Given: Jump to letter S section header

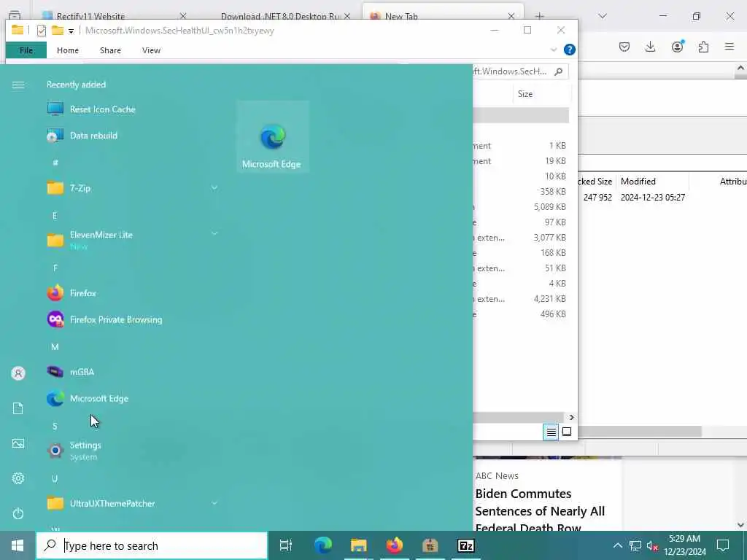Looking at the screenshot, I should point(55,426).
